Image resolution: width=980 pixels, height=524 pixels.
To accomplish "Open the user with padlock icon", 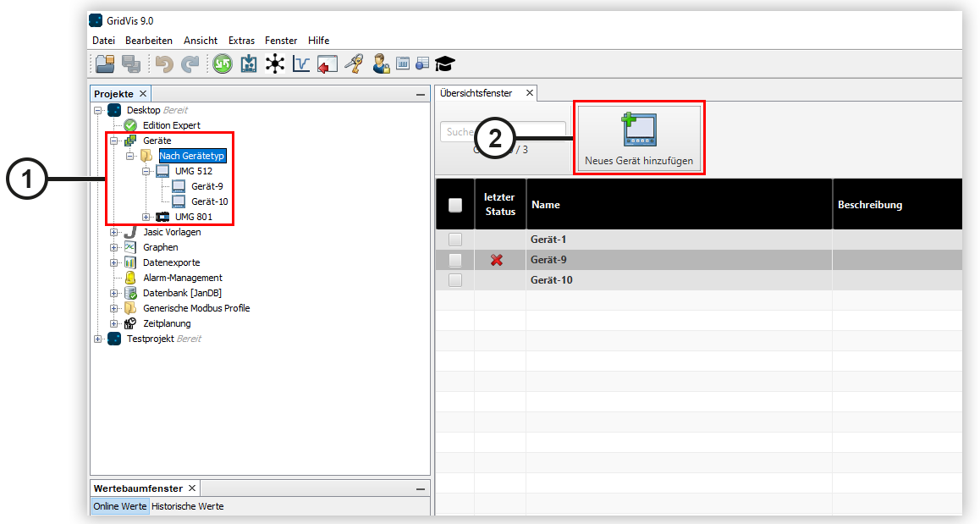I will coord(380,63).
